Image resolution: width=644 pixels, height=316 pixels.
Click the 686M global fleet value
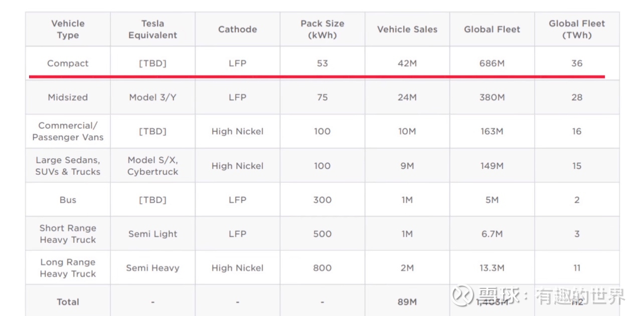tap(492, 64)
